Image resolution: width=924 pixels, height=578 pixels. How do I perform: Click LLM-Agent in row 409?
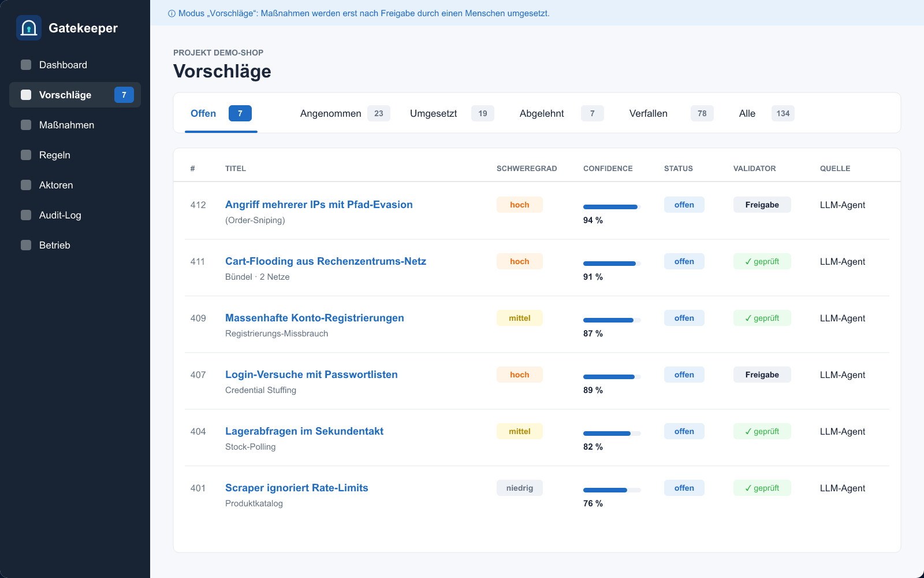[843, 318]
